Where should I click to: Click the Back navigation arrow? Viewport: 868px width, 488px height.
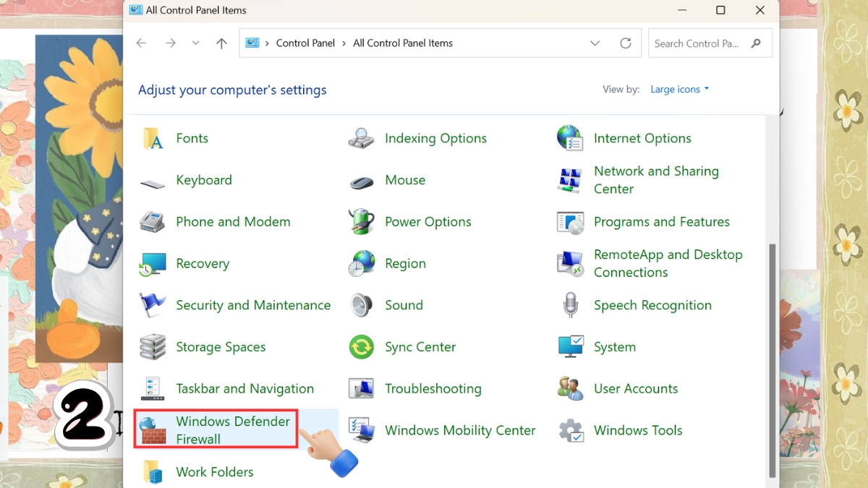click(141, 43)
